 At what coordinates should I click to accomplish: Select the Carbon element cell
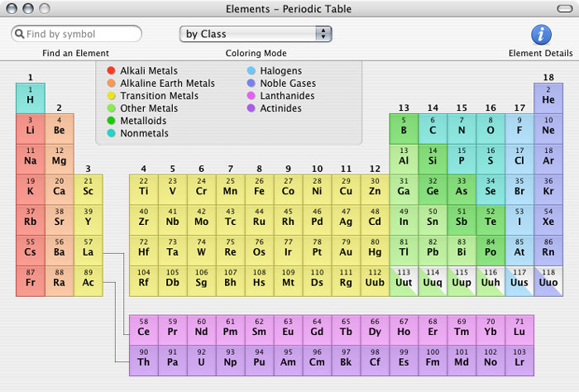[433, 129]
